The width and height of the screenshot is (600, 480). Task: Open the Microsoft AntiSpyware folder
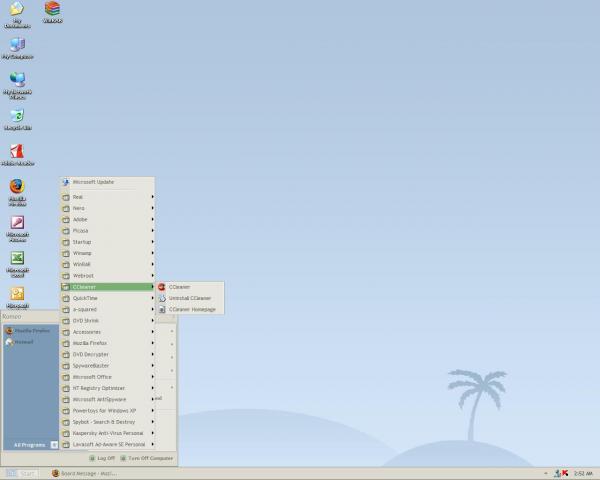tap(108, 399)
